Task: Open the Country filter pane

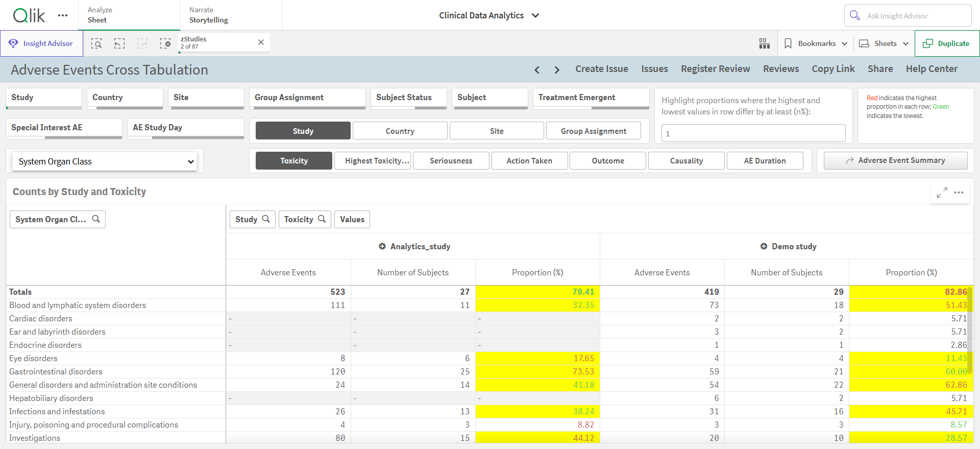Action: 125,98
